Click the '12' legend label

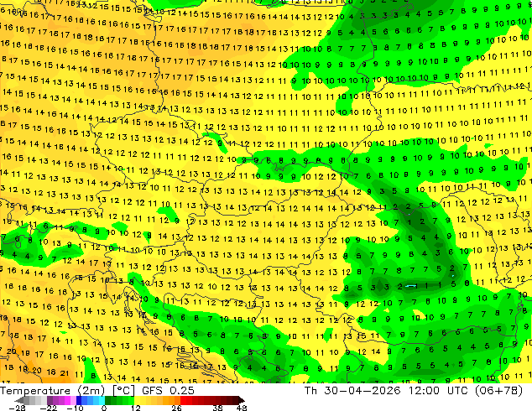click(136, 408)
